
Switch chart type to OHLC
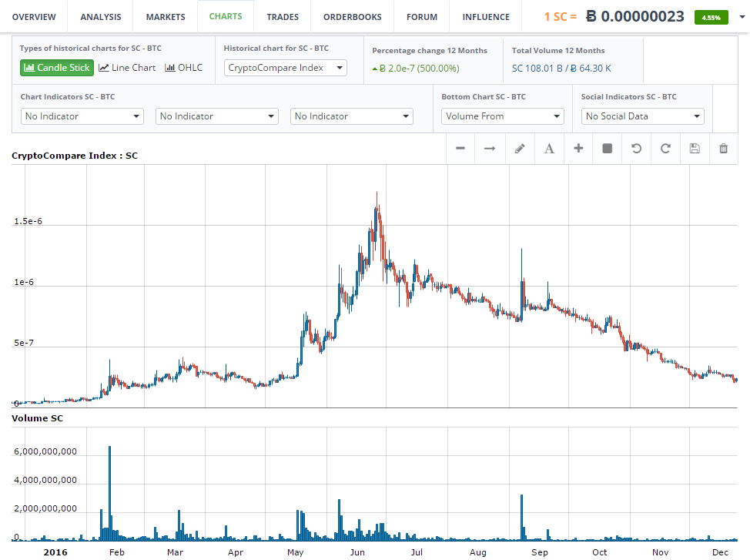[x=184, y=68]
